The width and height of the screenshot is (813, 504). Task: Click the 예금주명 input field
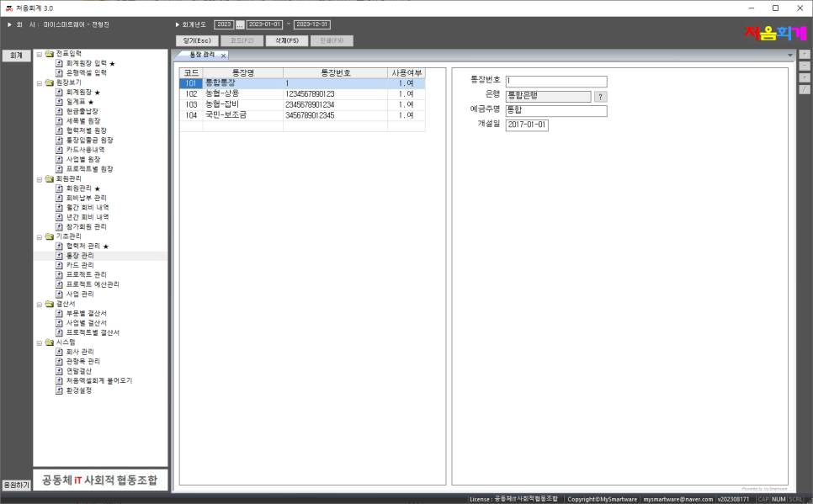(556, 110)
